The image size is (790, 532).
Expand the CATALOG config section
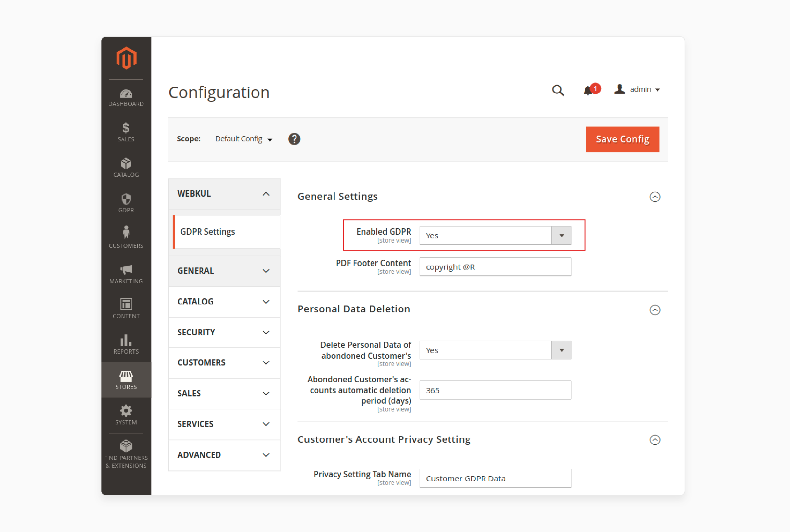click(x=224, y=302)
